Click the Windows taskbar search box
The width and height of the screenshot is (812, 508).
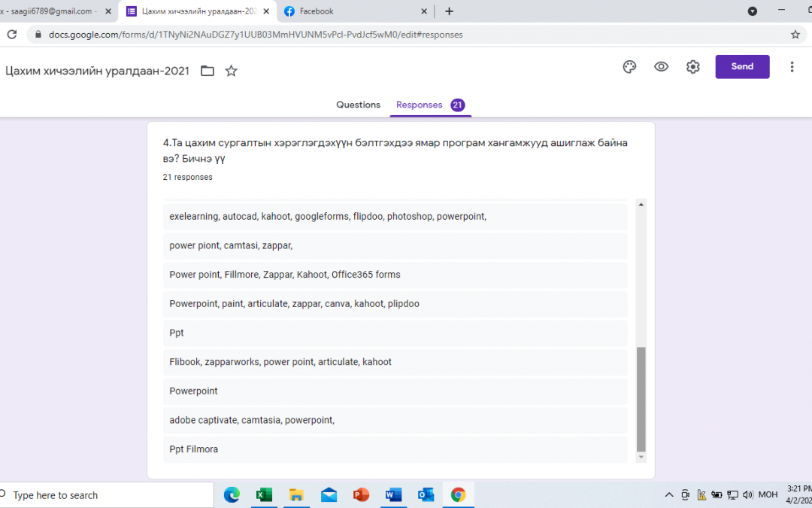106,495
